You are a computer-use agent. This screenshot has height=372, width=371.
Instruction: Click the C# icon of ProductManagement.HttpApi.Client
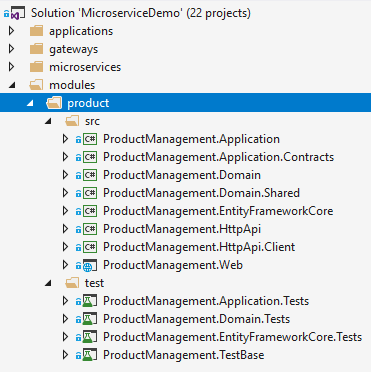tap(90, 247)
